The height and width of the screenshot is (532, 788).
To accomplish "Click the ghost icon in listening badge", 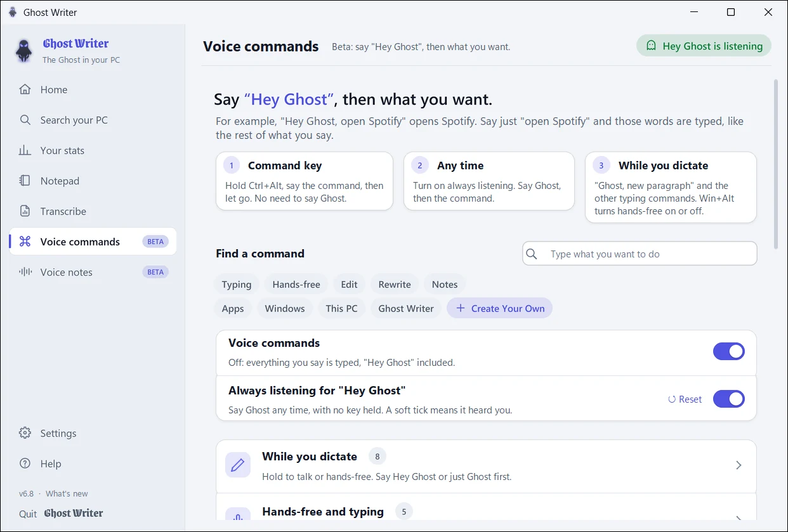I will tap(651, 46).
